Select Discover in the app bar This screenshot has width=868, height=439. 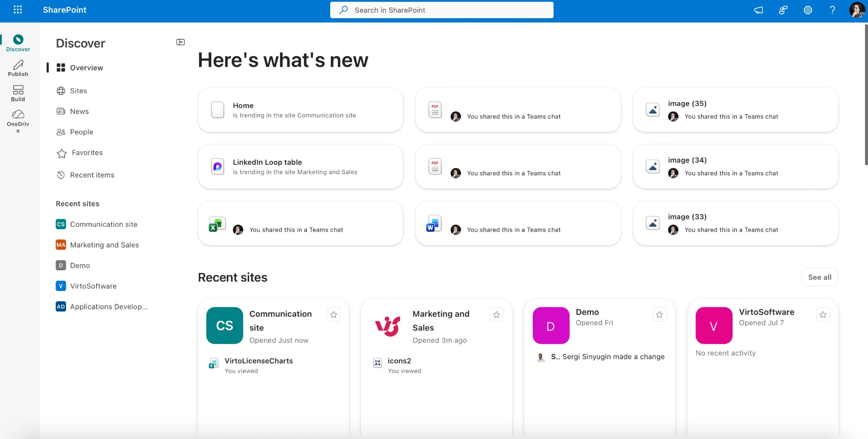point(18,43)
